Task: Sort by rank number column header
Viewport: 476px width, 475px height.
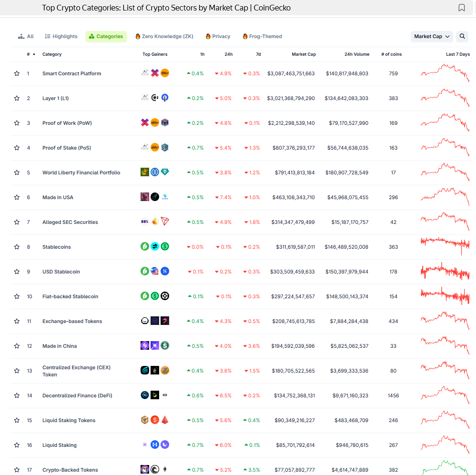Action: 29,54
